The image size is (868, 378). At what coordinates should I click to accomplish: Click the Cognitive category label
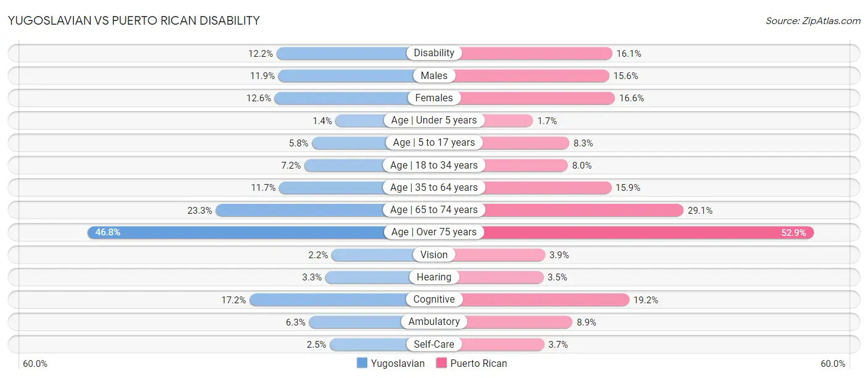[434, 299]
